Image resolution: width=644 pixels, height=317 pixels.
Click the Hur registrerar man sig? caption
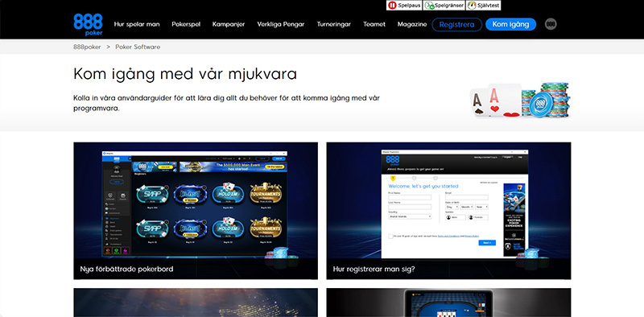pos(374,270)
